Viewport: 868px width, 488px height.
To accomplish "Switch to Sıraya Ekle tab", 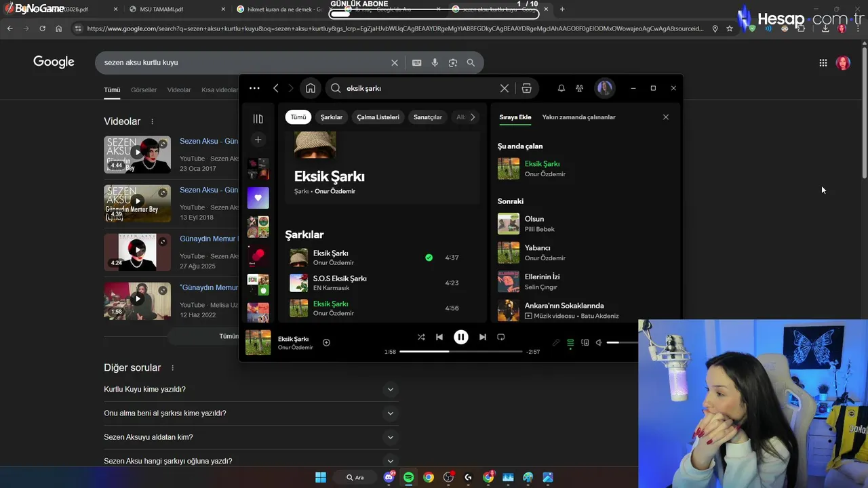I will click(515, 117).
